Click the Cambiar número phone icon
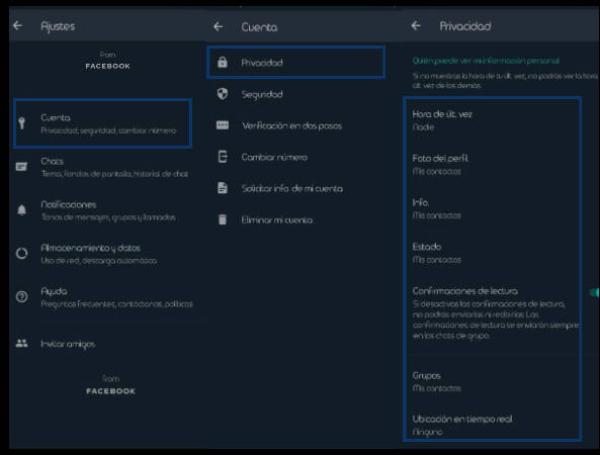600x455 pixels. (x=222, y=157)
